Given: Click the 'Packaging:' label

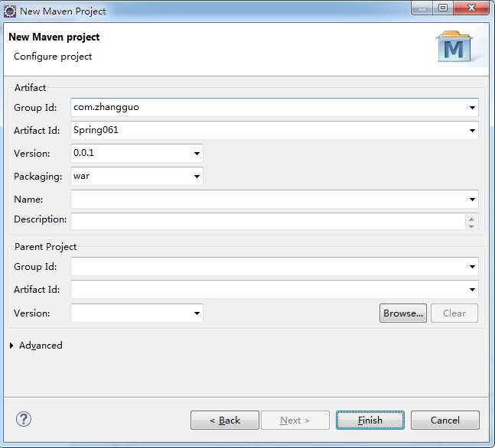Looking at the screenshot, I should 38,177.
